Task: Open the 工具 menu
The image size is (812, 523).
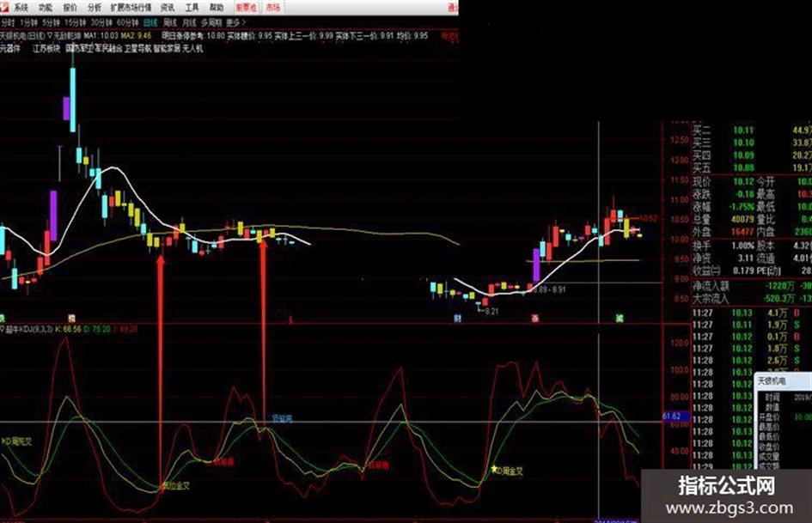Action: [x=192, y=7]
